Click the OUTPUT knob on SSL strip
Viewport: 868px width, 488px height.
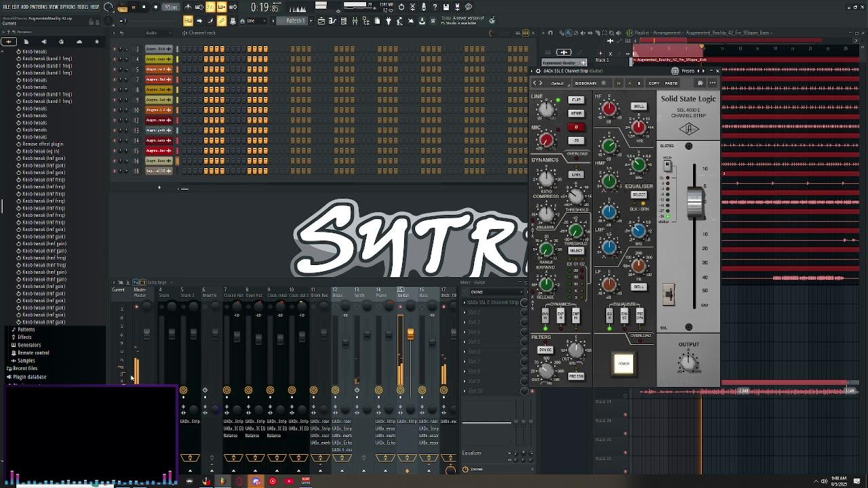point(688,363)
